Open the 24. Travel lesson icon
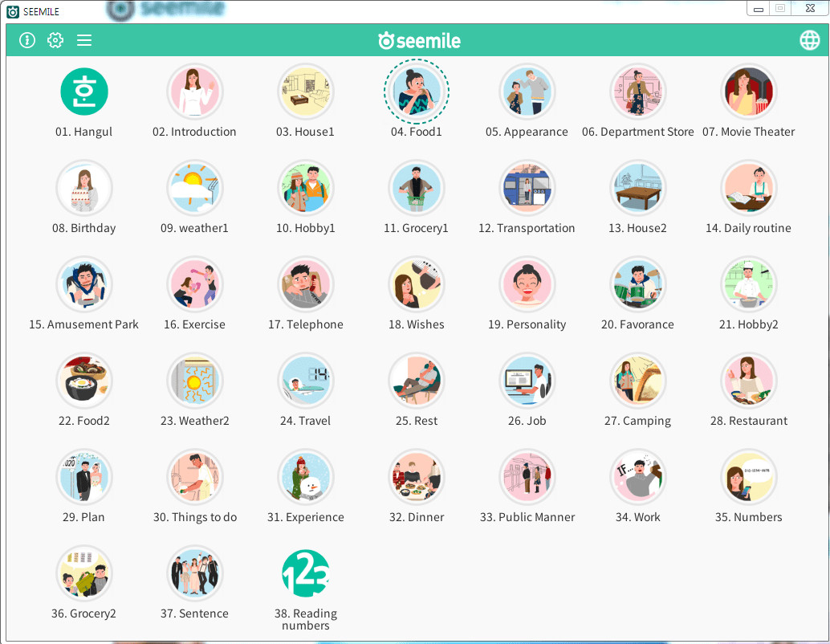 click(306, 381)
